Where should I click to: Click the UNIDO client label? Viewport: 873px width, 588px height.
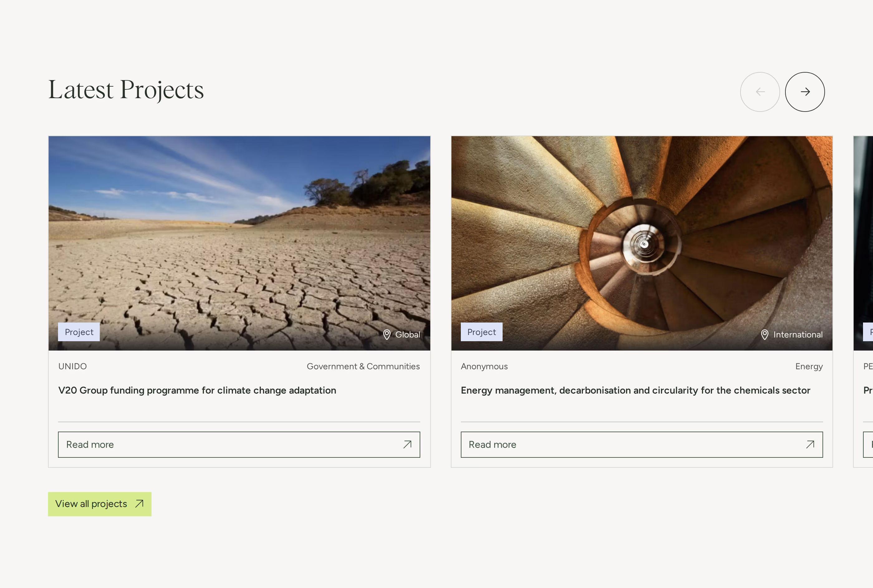coord(72,366)
